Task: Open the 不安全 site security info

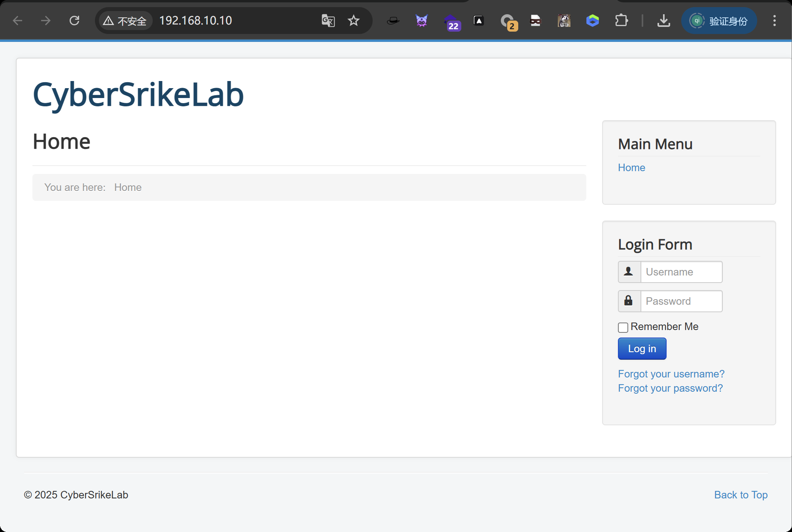Action: (125, 21)
